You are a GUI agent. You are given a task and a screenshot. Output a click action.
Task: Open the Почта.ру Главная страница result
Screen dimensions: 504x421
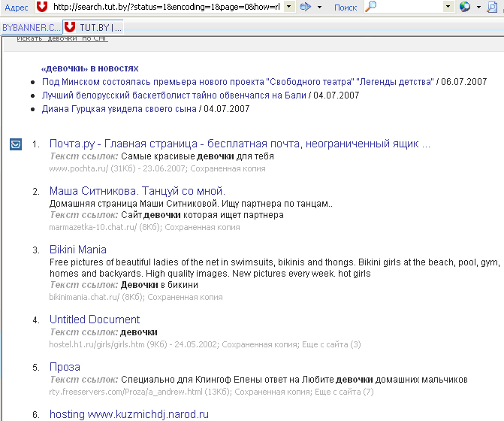coord(240,144)
